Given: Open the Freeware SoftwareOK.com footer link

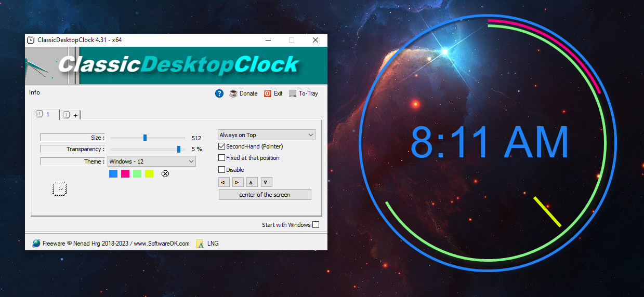Looking at the screenshot, I should click(116, 243).
